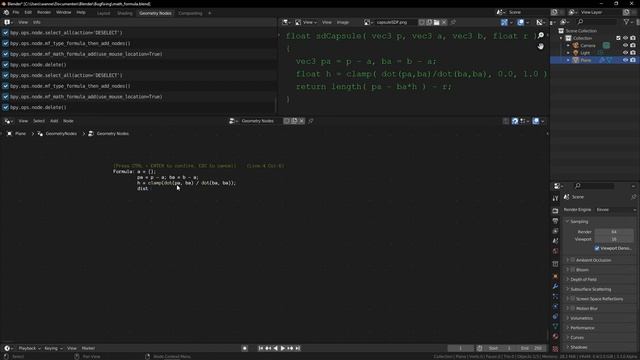Open the Texture properties tab icon

pos(555,349)
